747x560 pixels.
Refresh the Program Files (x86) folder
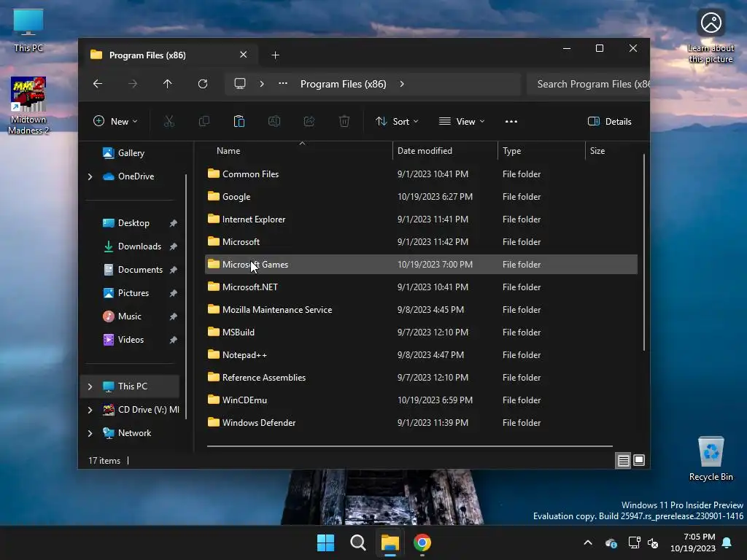(x=203, y=84)
